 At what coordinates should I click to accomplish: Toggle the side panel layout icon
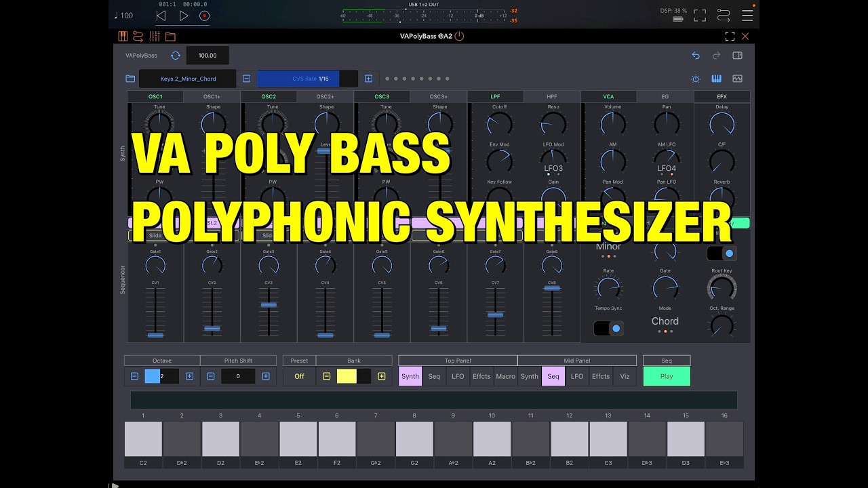pyautogui.click(x=737, y=56)
